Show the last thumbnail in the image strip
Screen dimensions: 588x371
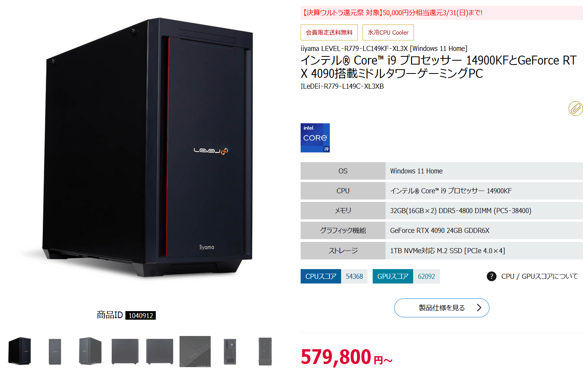[x=265, y=352]
